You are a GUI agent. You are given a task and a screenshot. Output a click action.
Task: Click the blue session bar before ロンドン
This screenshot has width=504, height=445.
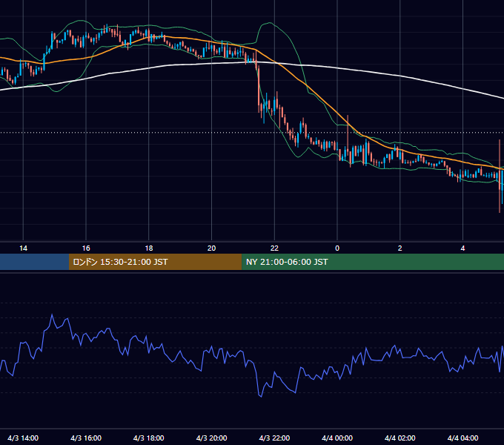click(34, 262)
